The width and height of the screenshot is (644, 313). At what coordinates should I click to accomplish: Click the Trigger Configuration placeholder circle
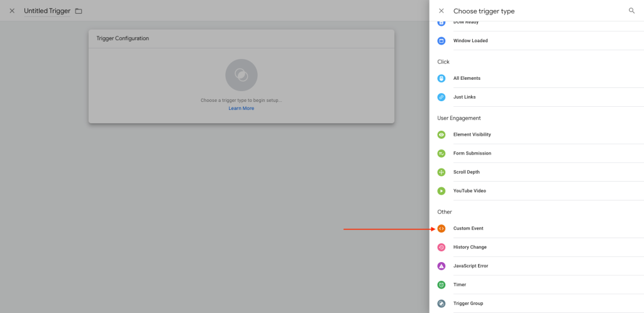(x=241, y=75)
